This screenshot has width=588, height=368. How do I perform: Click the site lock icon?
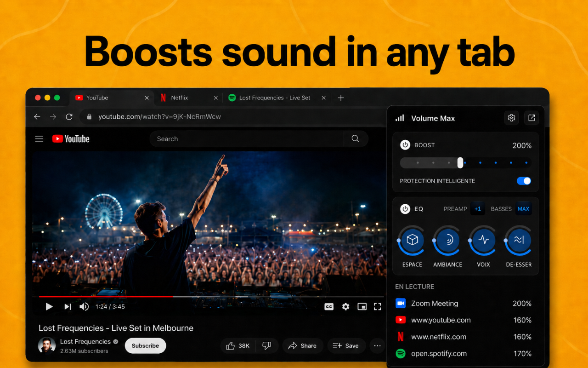(x=89, y=117)
